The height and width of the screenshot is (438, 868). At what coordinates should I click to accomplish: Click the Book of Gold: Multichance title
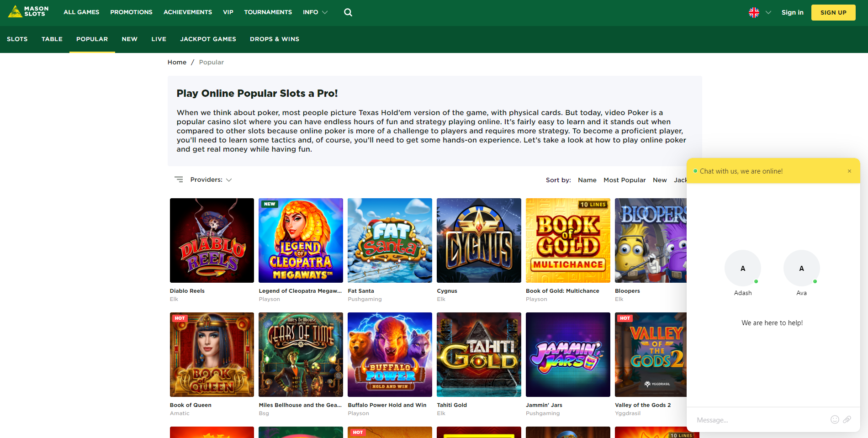(562, 291)
